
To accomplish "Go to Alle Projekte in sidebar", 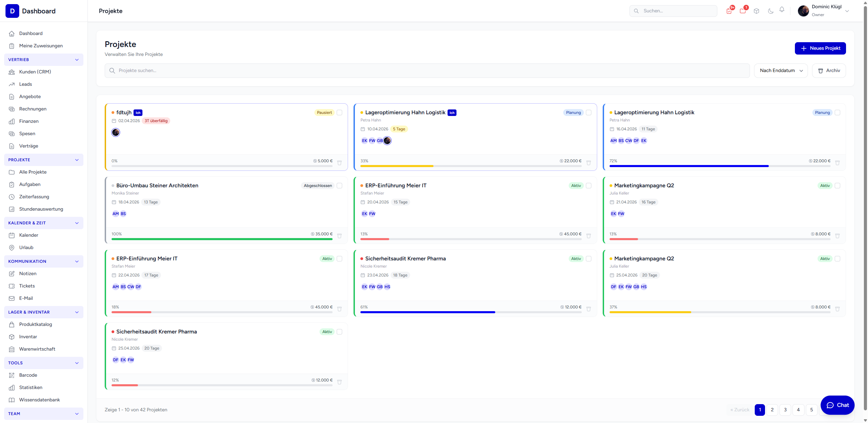I will coord(33,172).
